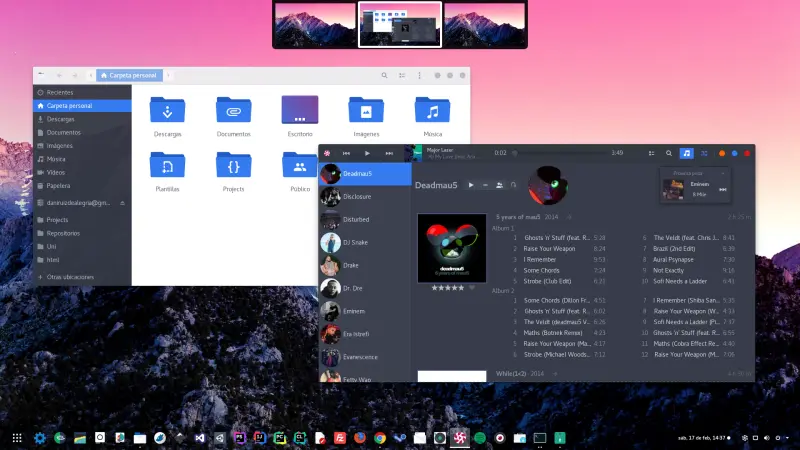Switch to the first workspace thumbnail
800x450 pixels.
pyautogui.click(x=315, y=24)
